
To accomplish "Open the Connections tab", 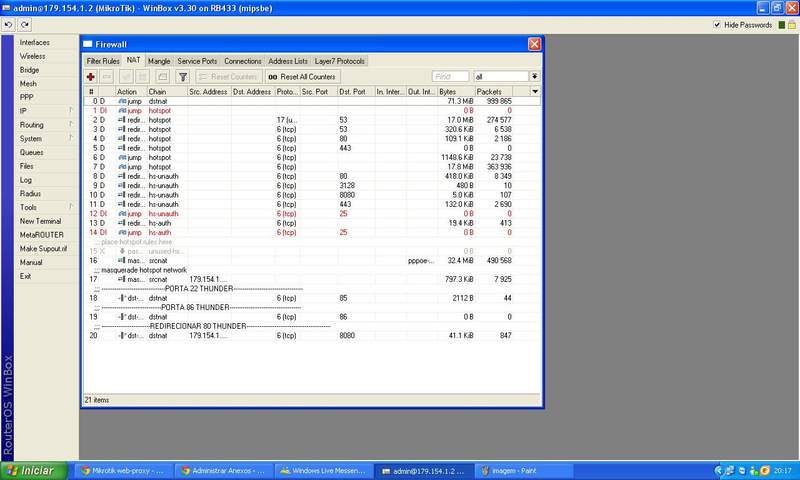I will pos(243,61).
